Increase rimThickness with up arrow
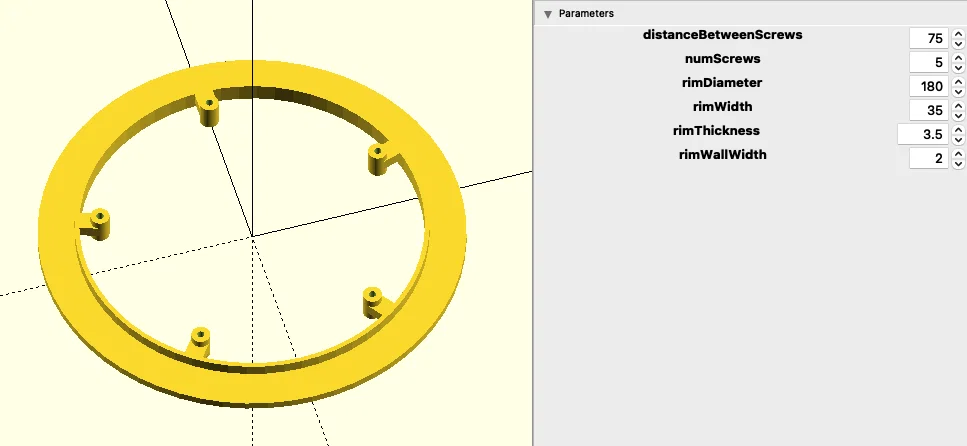 coord(958,130)
